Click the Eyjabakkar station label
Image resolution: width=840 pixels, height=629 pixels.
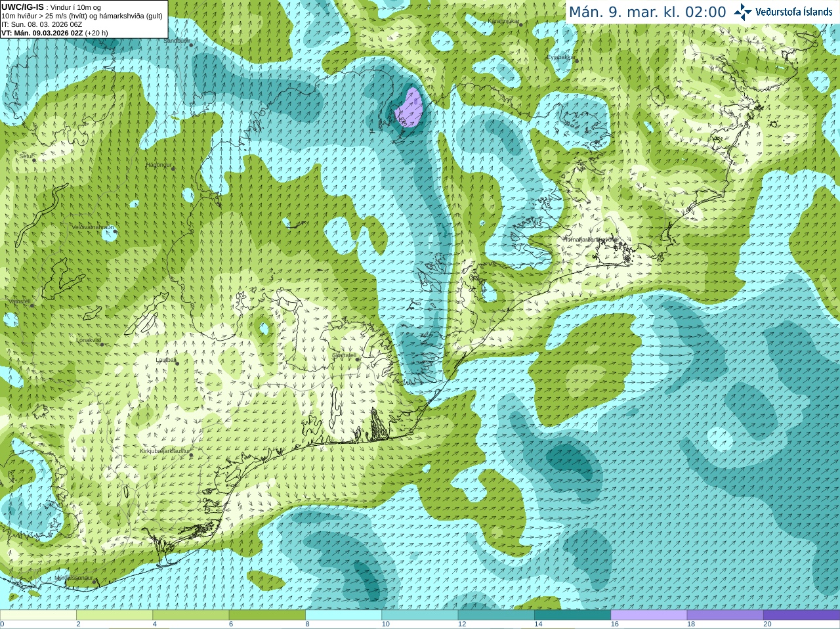[560, 58]
